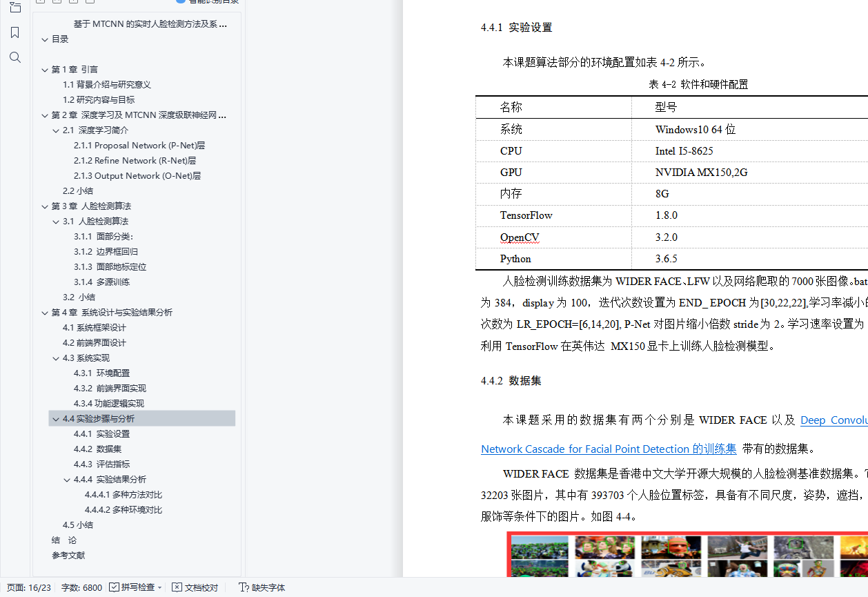Jump to 2.1.2 Refine Network (R-Net)层
The image size is (868, 597).
[x=135, y=161]
